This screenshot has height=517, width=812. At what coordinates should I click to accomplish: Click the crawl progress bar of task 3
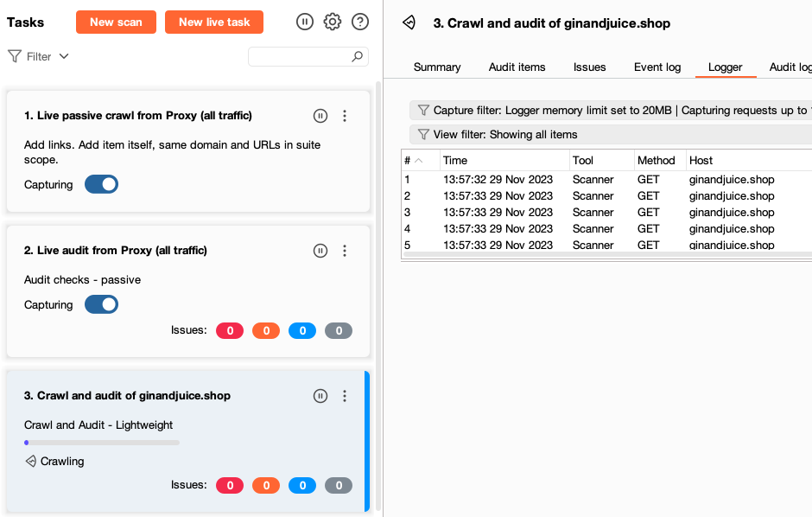pos(101,442)
